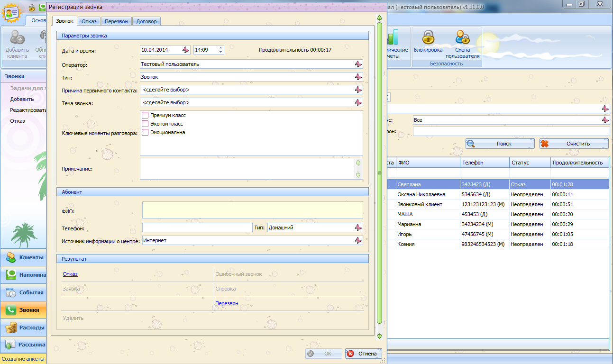Open the Расходы sidebar section
The width and height of the screenshot is (613, 364).
(23, 328)
